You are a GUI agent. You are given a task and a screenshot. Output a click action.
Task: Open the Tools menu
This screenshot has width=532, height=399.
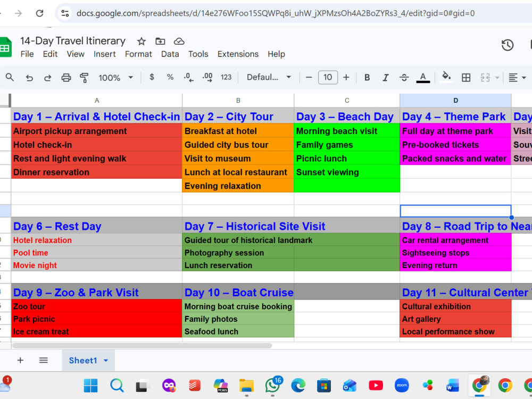click(x=198, y=54)
